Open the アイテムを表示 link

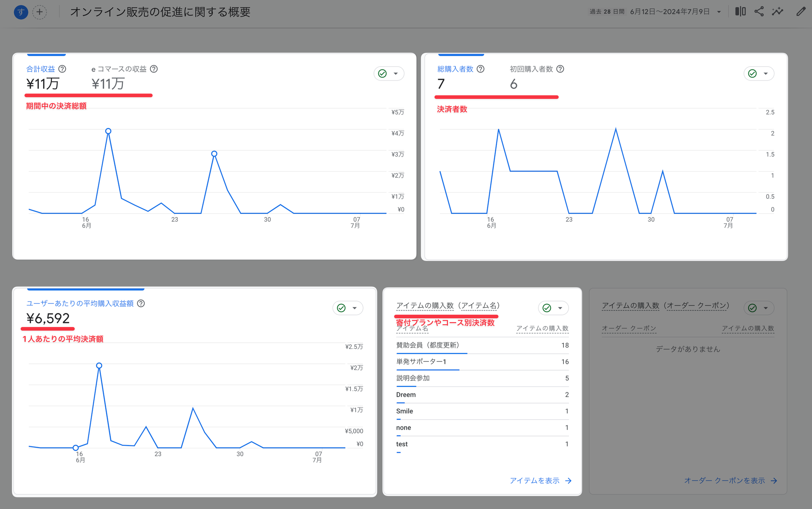(x=541, y=481)
